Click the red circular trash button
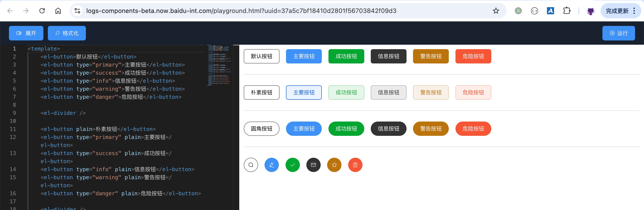644x210 pixels. click(x=355, y=165)
